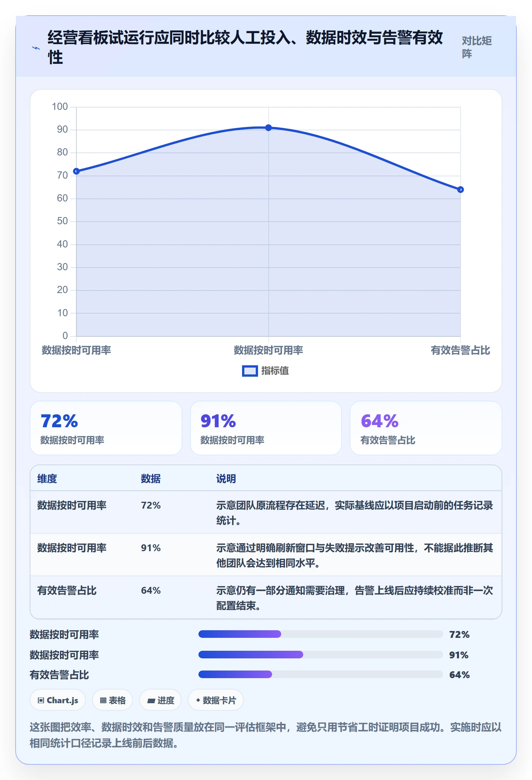Click the 72% value beside progress bar

pyautogui.click(x=459, y=634)
